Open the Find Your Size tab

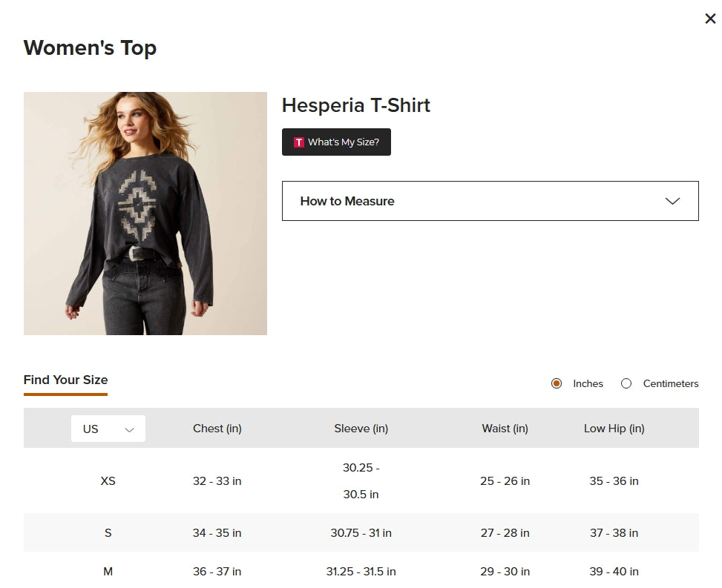point(65,380)
